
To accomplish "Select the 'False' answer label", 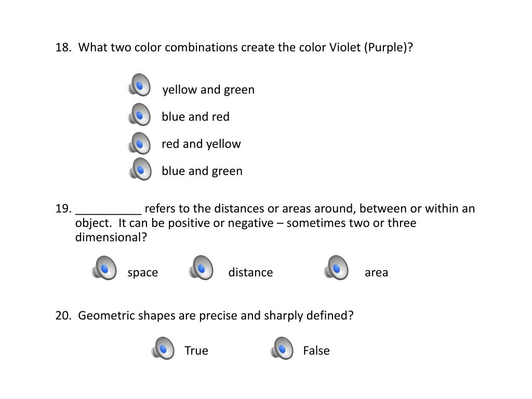I will [316, 351].
